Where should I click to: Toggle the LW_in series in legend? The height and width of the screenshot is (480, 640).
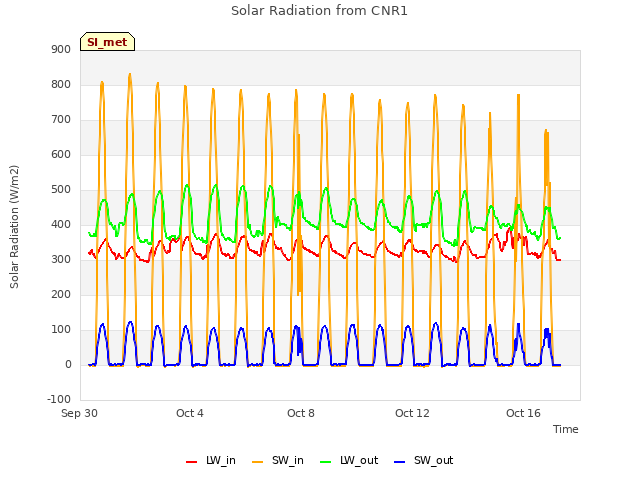point(211,460)
